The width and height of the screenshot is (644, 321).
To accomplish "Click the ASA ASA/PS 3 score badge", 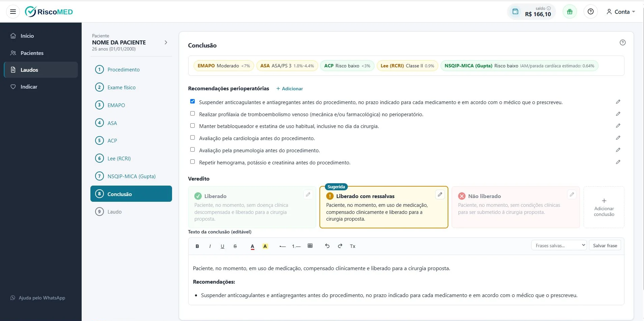I will tap(287, 66).
